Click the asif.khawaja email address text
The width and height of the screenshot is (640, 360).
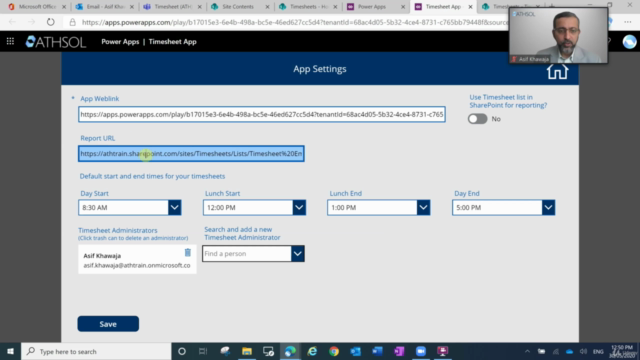137,265
